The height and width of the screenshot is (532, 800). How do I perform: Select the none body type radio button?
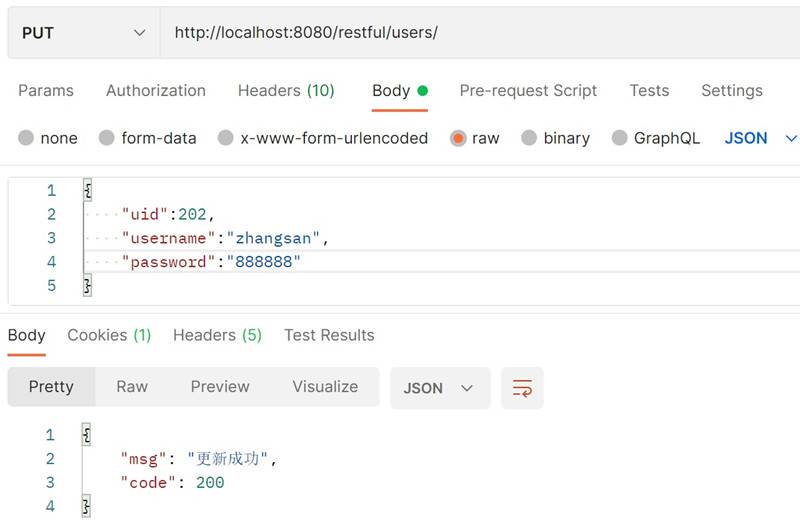(x=26, y=138)
